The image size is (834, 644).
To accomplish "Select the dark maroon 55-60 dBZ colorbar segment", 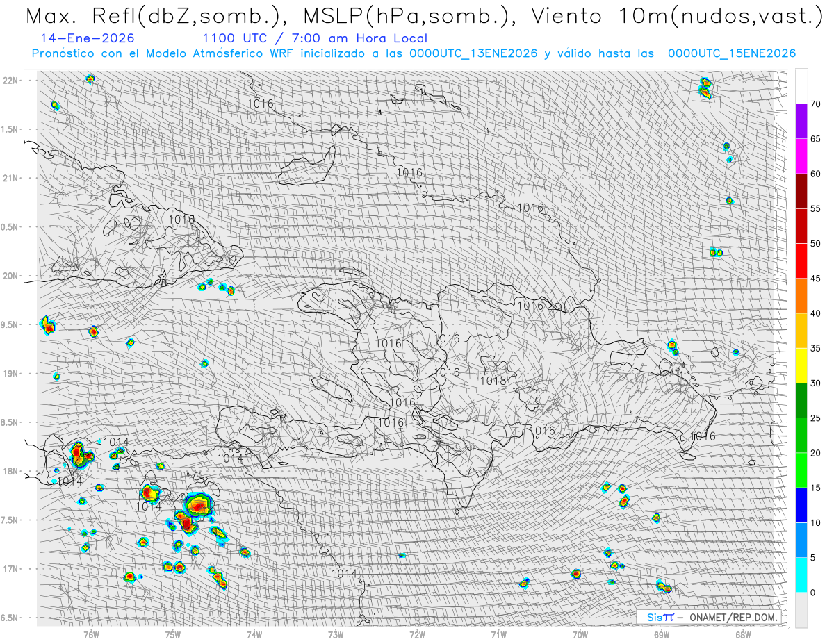I will tap(801, 191).
